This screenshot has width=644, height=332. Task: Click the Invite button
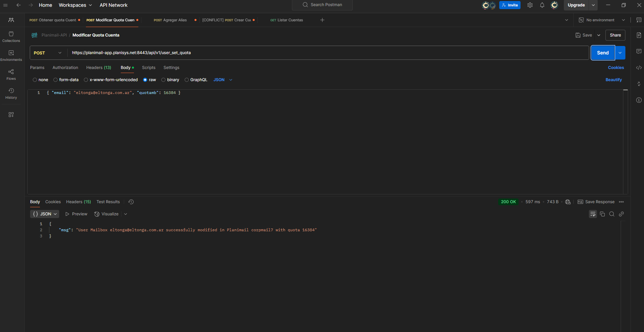tap(510, 5)
